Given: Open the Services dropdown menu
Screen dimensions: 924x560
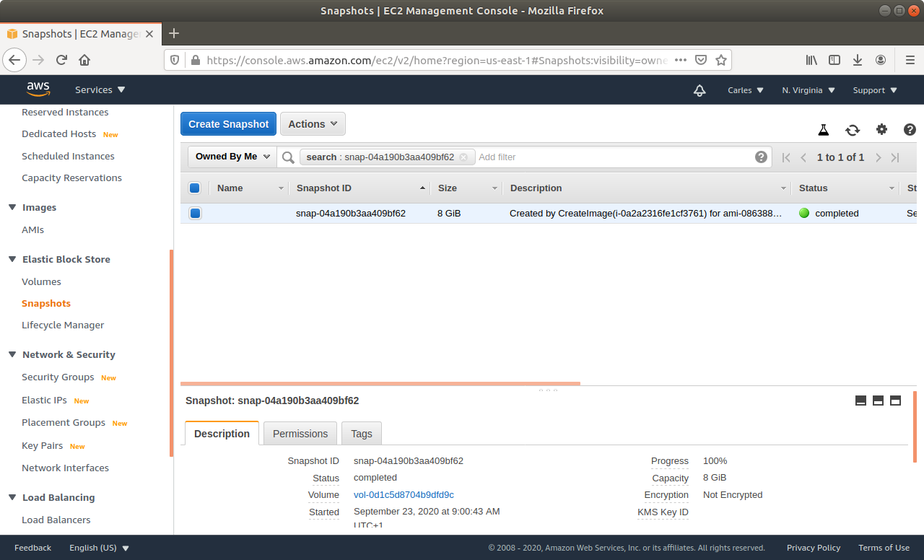Looking at the screenshot, I should (x=100, y=90).
